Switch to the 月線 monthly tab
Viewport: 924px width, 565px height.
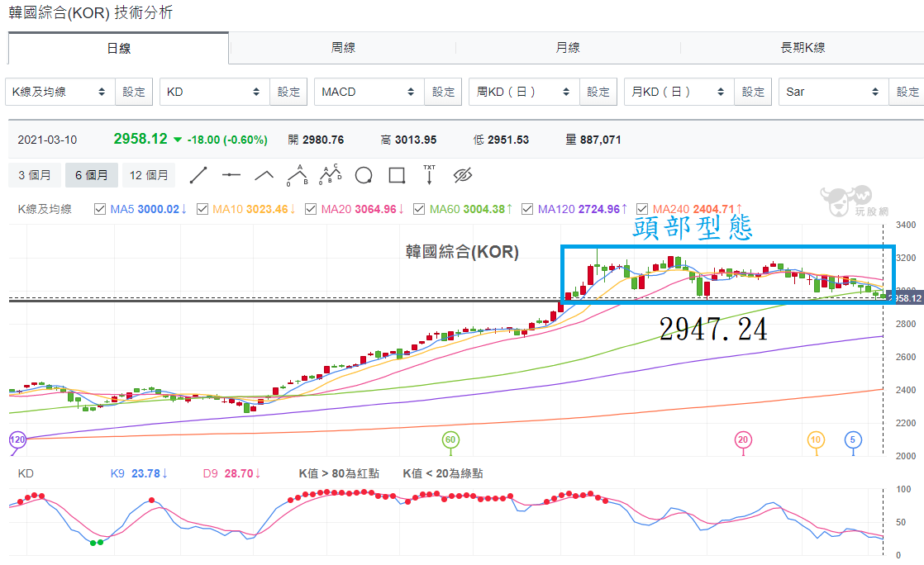click(x=568, y=48)
